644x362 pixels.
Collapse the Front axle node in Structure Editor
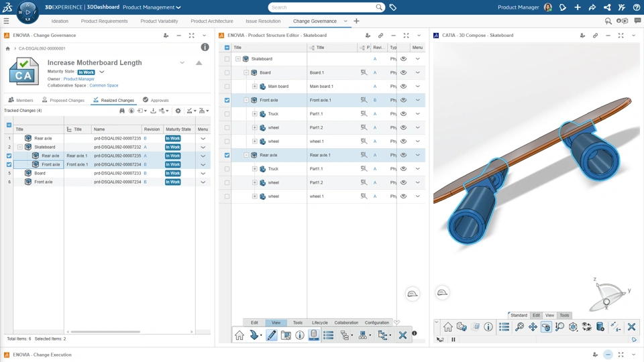246,100
